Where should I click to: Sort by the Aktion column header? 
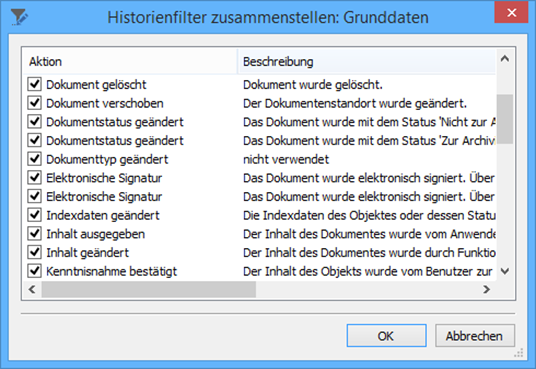(130, 62)
